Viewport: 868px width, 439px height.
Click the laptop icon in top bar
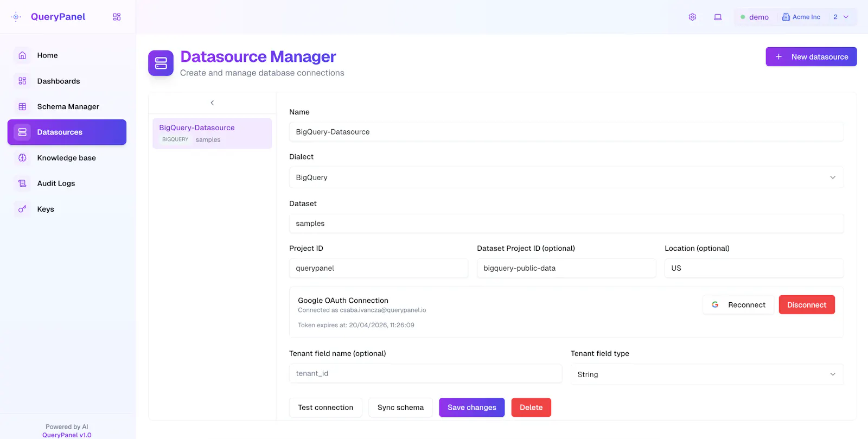pos(718,17)
